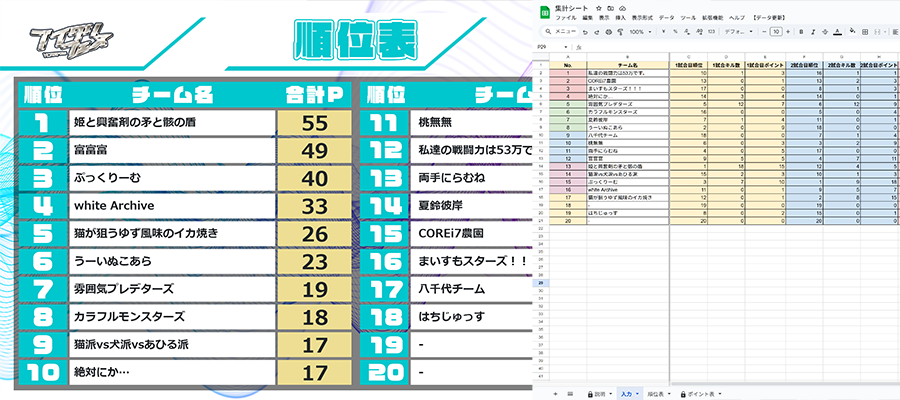This screenshot has width=900, height=400.
Task: Click the move-to-folder icon beside the title
Action: 611,9
